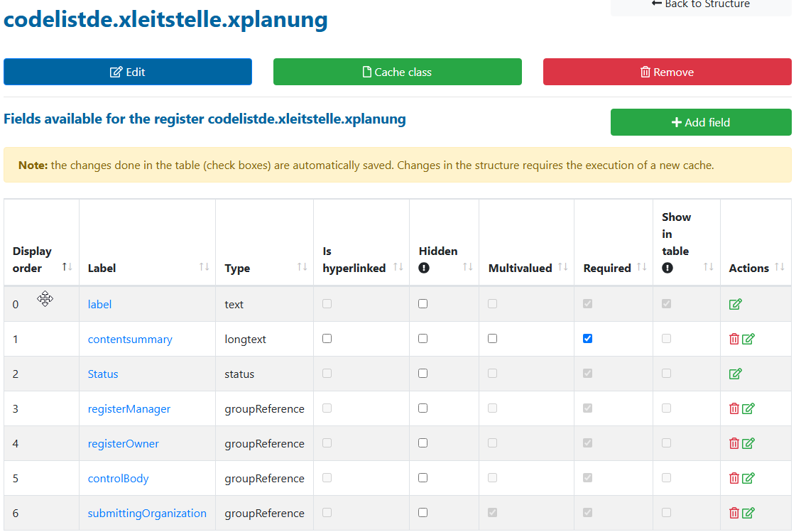Viewport: 801px width, 532px height.
Task: Open the registerManager field link
Action: point(129,409)
